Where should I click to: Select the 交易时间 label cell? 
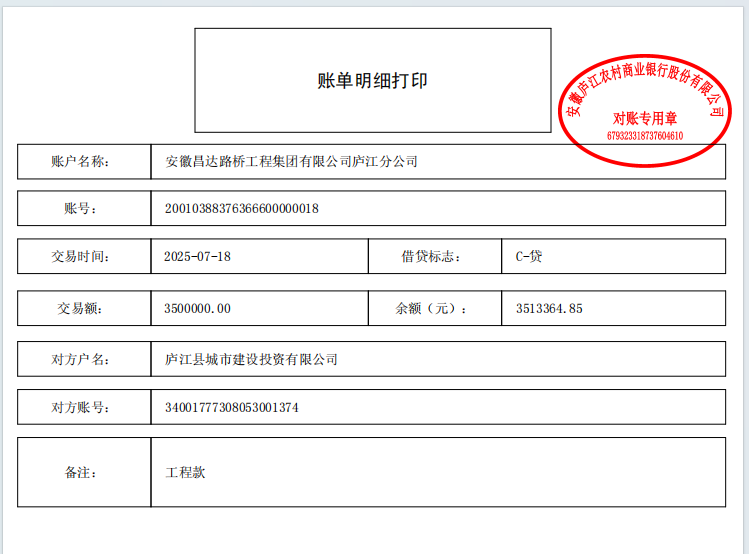pos(85,256)
